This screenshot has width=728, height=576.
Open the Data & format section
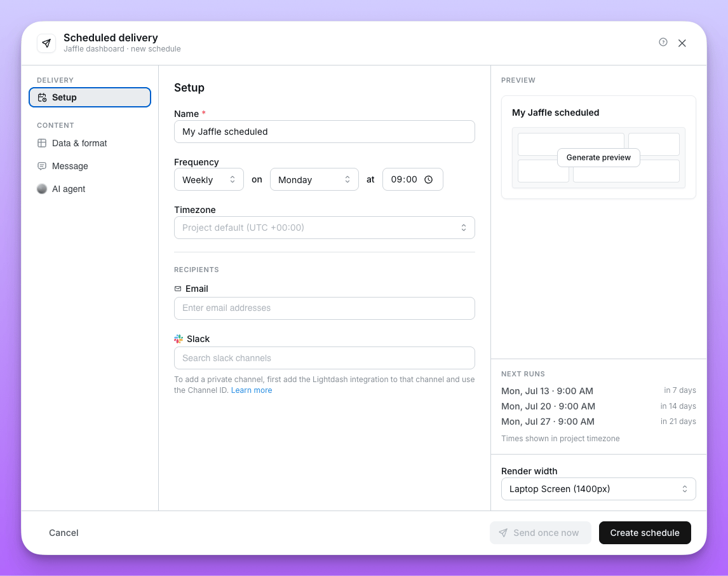[x=90, y=143]
